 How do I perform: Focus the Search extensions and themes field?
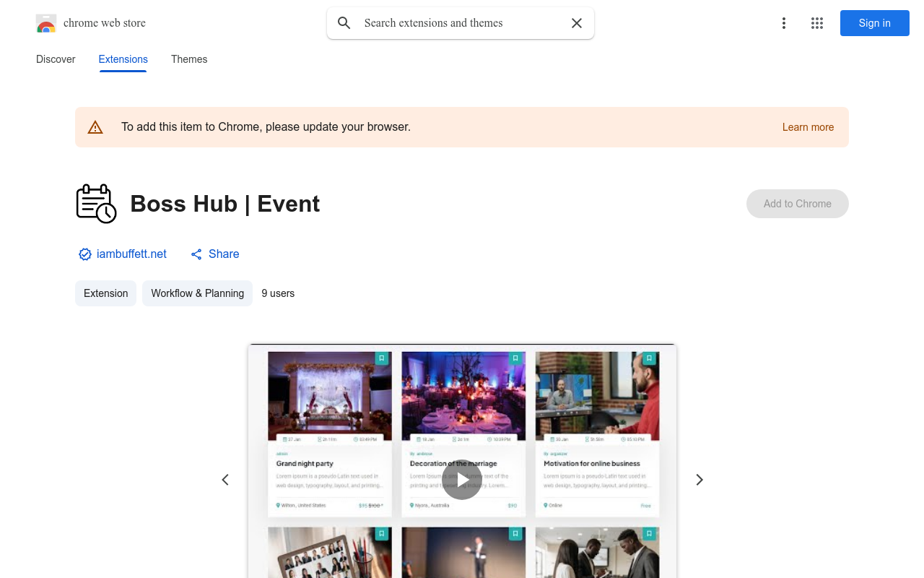click(461, 23)
